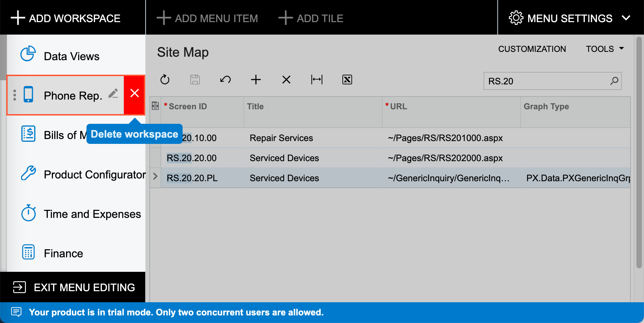The image size is (644, 323).
Task: Open the Customization menu
Action: [x=532, y=49]
